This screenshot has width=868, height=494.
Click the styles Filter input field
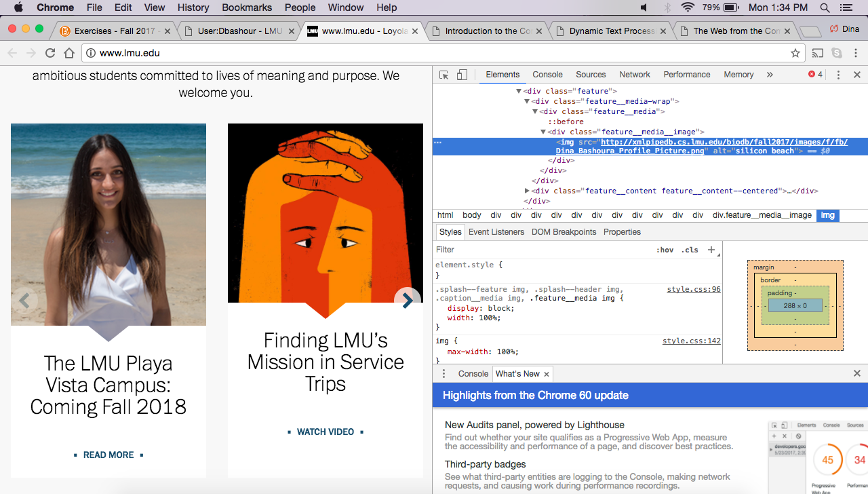[542, 250]
